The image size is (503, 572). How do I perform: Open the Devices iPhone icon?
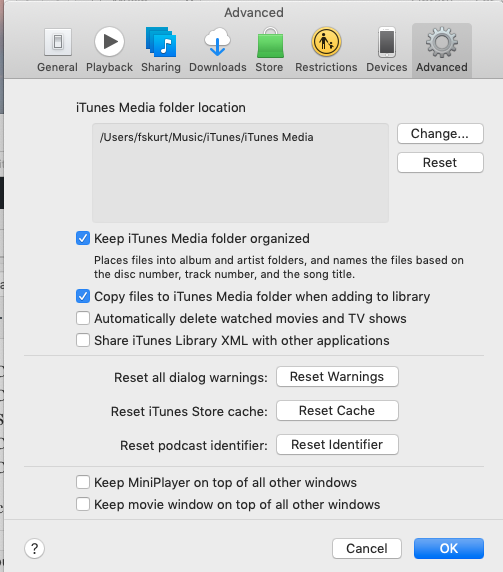point(387,42)
